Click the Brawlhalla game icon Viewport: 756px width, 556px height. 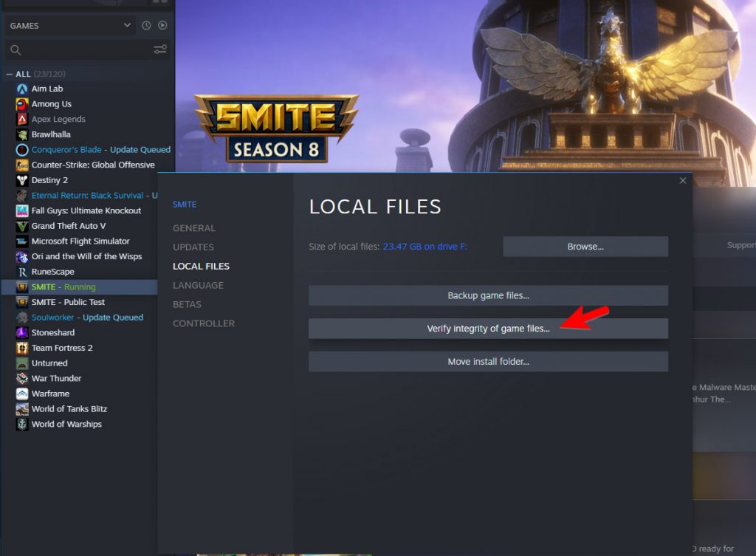click(x=21, y=134)
